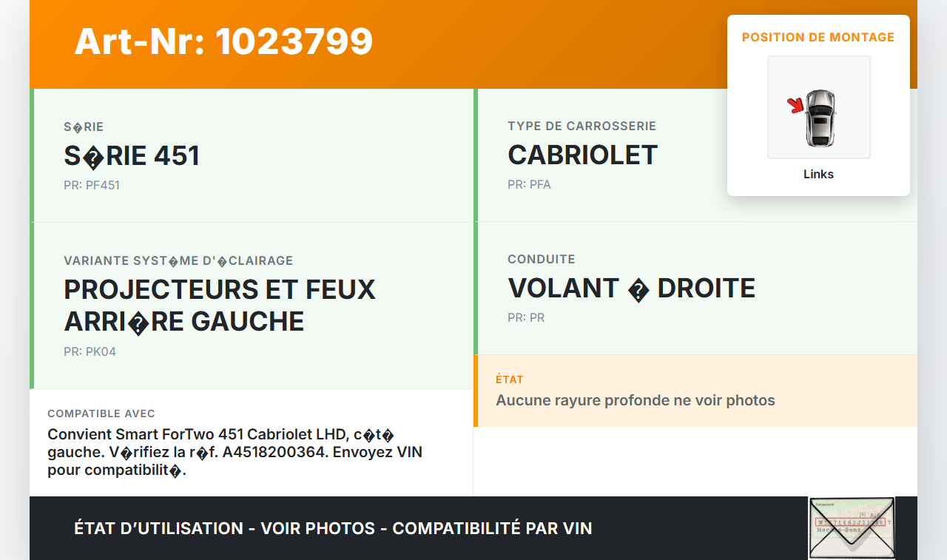This screenshot has width=947, height=560.
Task: Click the "ÉTAT D'UTILISATION" footer banner text
Action: click(333, 529)
